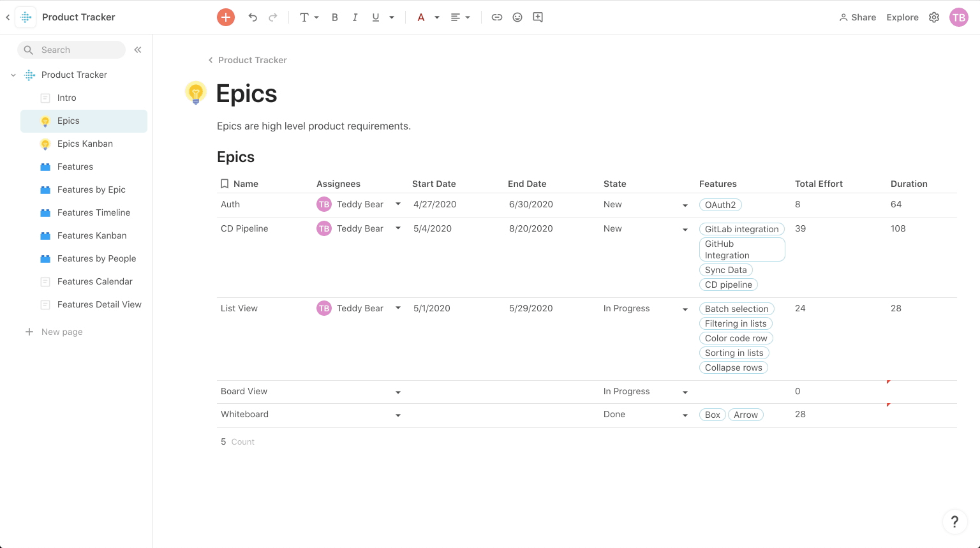Collapse the sidebar with the double chevron

tap(137, 49)
